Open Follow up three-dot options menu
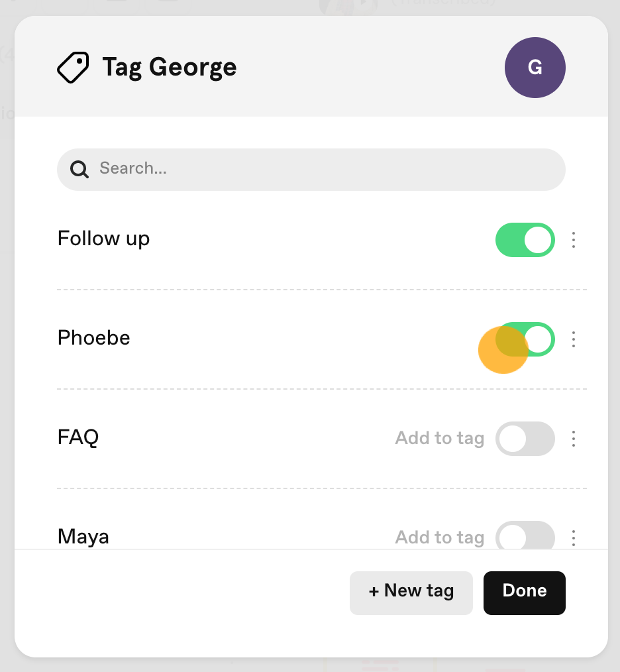The width and height of the screenshot is (620, 672). point(573,239)
